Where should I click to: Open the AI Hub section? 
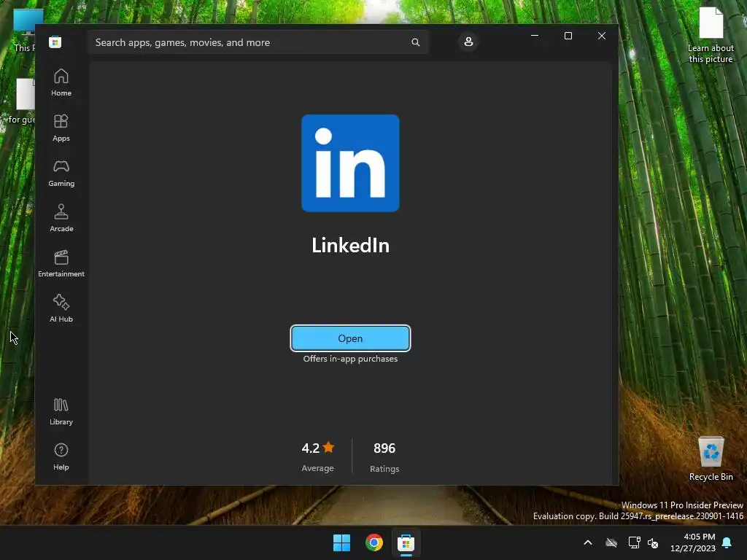(61, 309)
